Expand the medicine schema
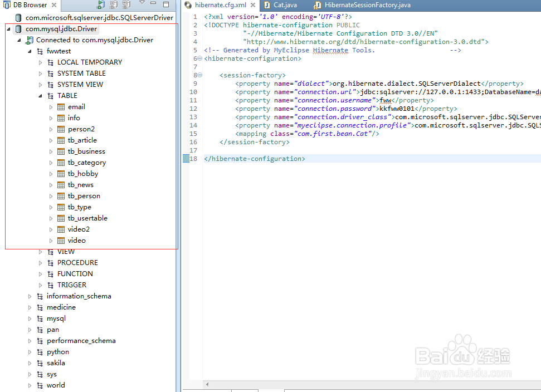 [x=30, y=307]
